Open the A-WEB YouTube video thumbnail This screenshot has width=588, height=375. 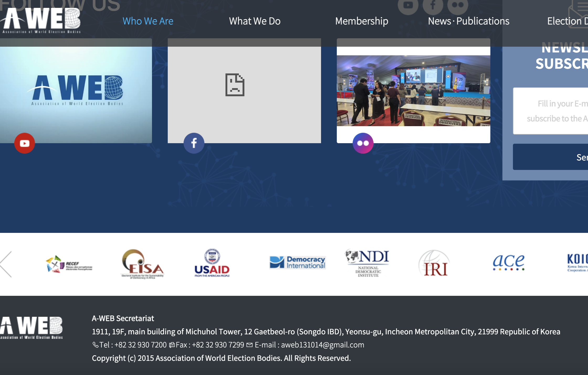coord(76,91)
